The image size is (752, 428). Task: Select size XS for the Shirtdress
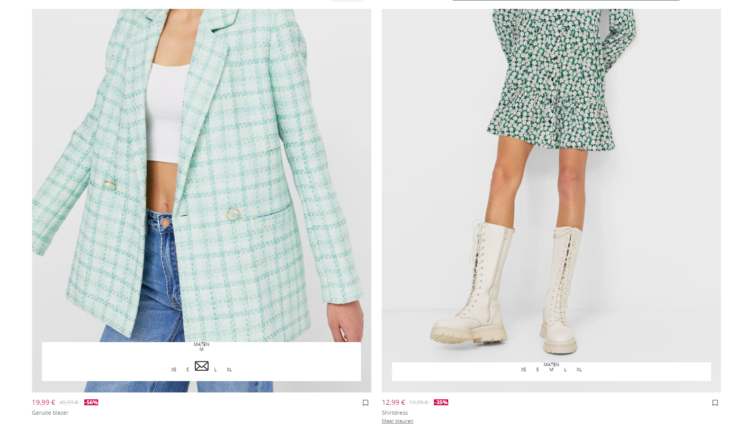pyautogui.click(x=523, y=370)
